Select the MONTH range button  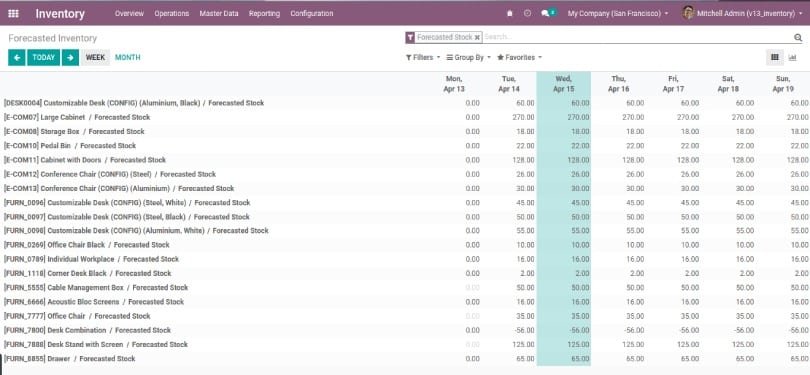coord(128,57)
